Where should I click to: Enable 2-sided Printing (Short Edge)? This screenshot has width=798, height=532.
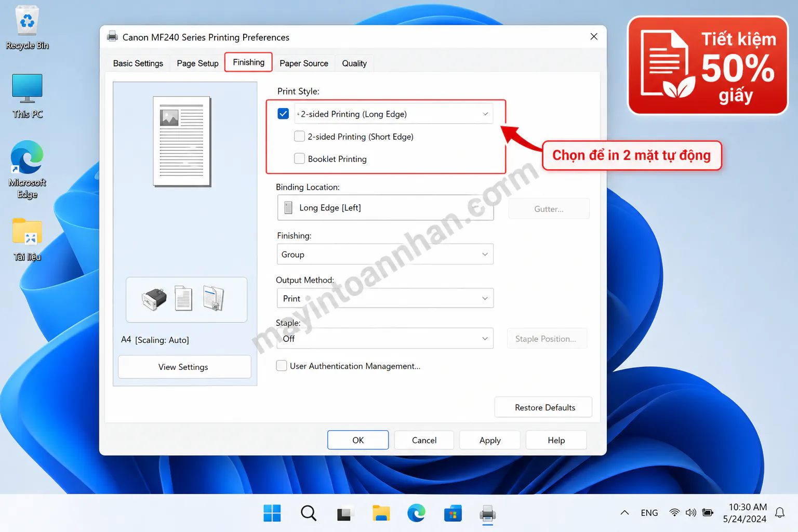299,137
